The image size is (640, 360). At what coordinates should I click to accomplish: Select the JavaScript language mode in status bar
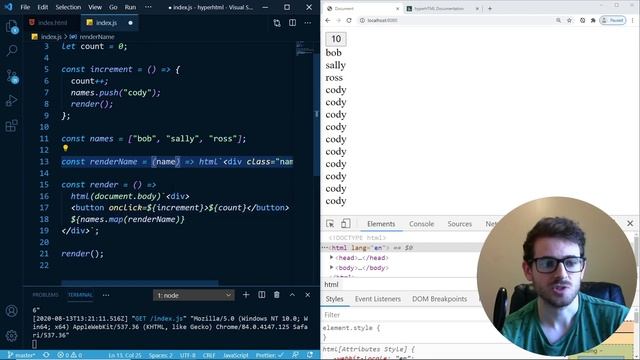[x=236, y=355]
